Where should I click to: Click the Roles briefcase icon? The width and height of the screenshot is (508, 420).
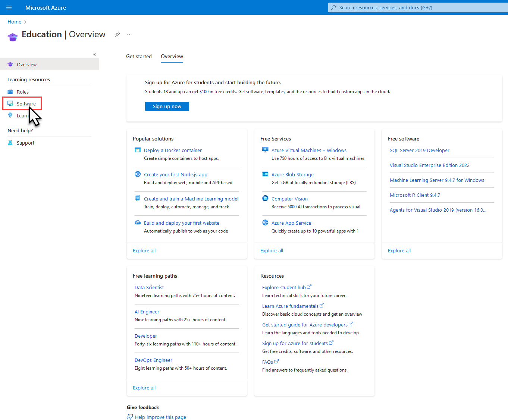(10, 92)
